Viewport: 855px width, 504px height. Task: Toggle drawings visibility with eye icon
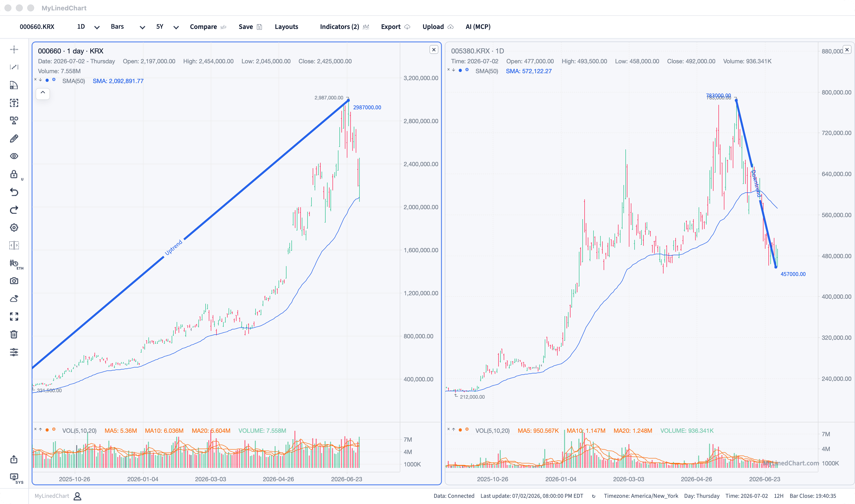[x=14, y=156]
